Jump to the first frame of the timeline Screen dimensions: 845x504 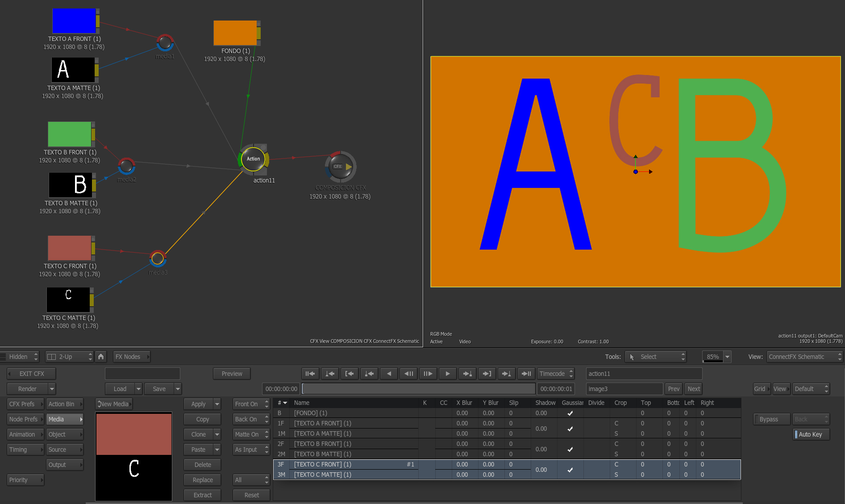click(310, 374)
